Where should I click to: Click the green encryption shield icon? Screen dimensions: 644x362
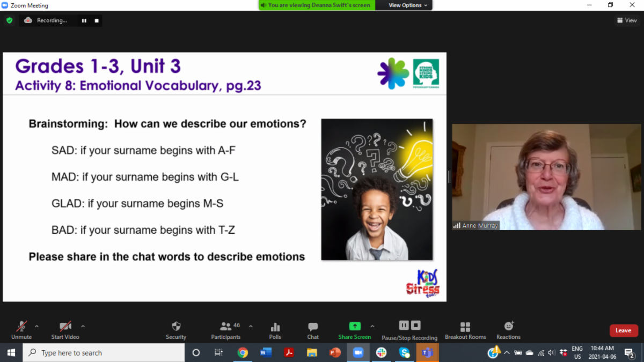pyautogui.click(x=9, y=20)
